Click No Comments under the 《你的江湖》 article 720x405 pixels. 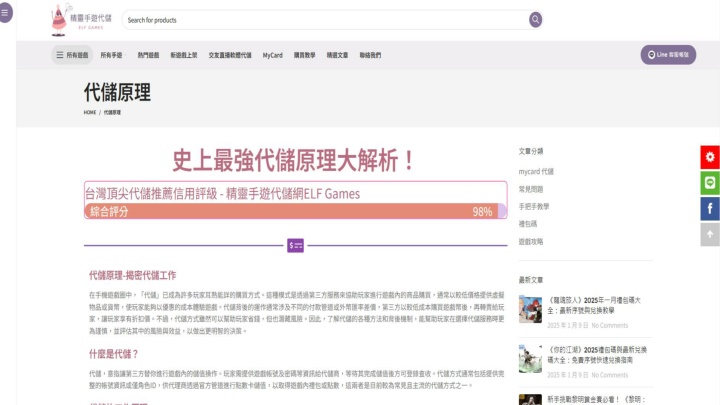609,375
